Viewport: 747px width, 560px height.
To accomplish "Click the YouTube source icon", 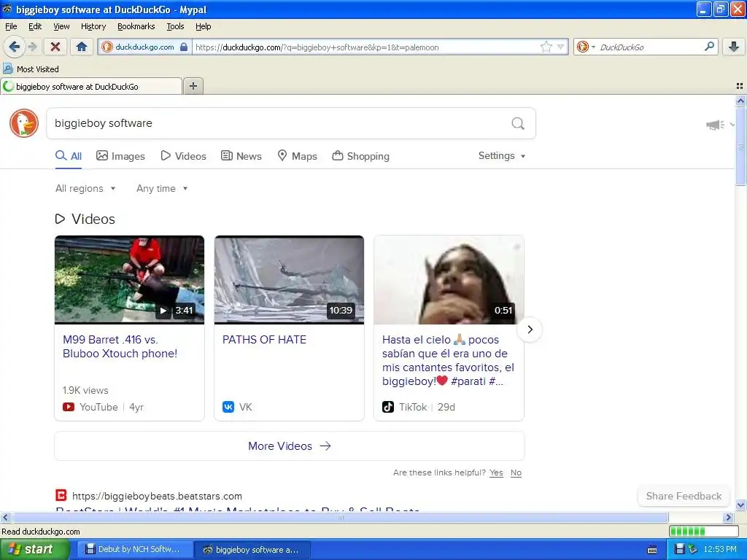I will click(68, 407).
